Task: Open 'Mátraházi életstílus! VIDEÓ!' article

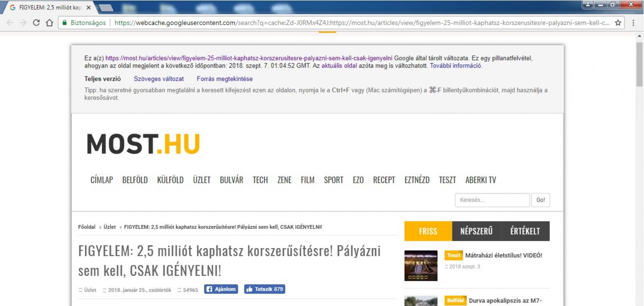Action: click(x=504, y=255)
